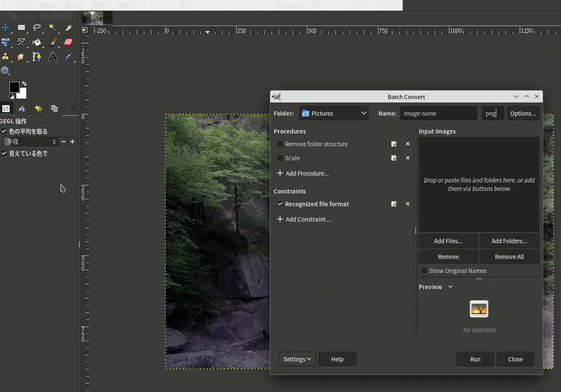Run the batch conversion
Screen dimensions: 561x392
coord(475,359)
